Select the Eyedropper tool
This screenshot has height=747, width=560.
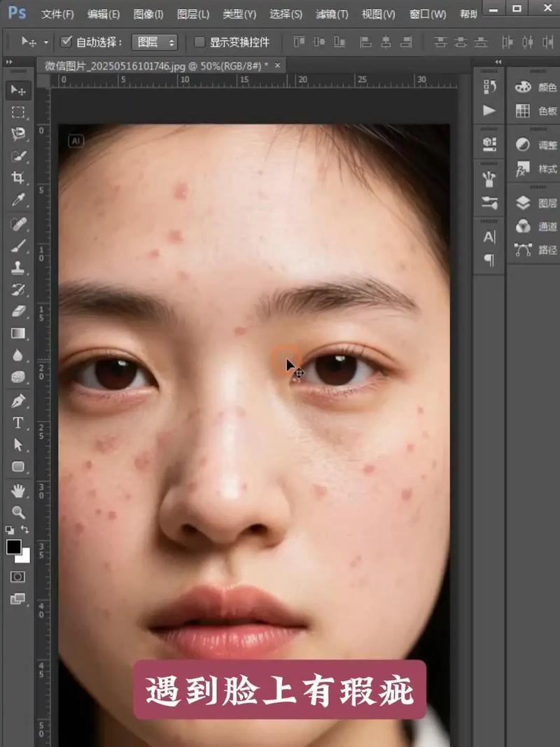[18, 200]
